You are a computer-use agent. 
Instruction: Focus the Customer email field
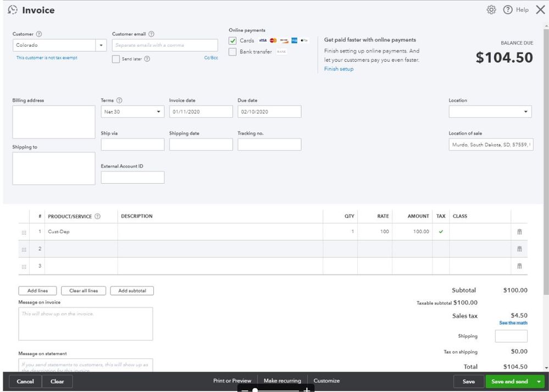(165, 45)
